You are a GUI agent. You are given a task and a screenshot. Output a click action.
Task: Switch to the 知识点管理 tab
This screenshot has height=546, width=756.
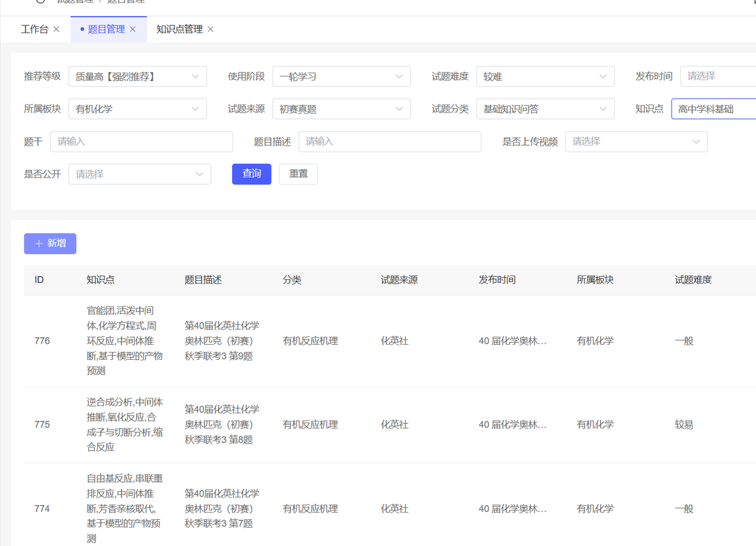179,29
